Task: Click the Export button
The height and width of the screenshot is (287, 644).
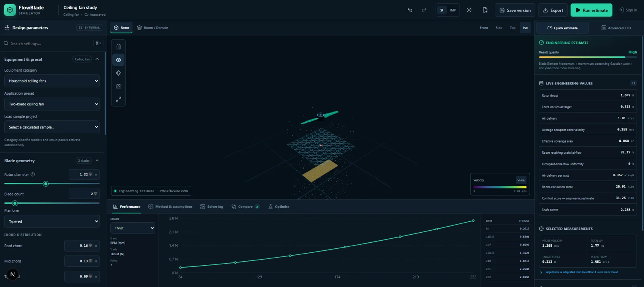Action: [x=553, y=10]
